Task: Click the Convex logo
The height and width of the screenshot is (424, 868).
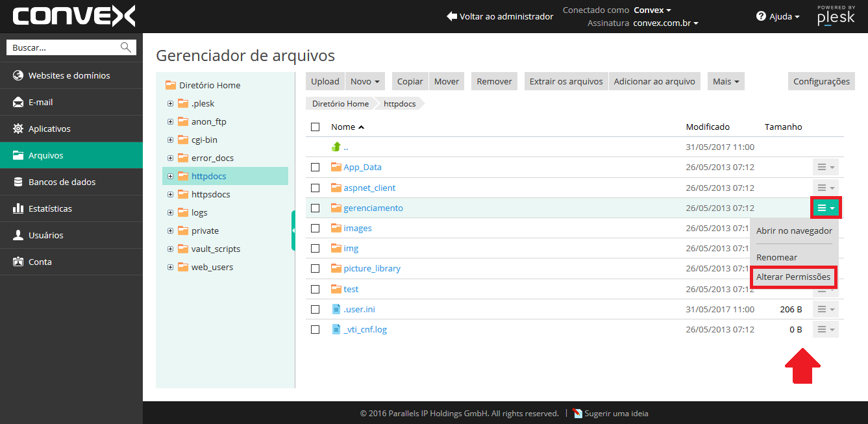Action: click(x=73, y=16)
